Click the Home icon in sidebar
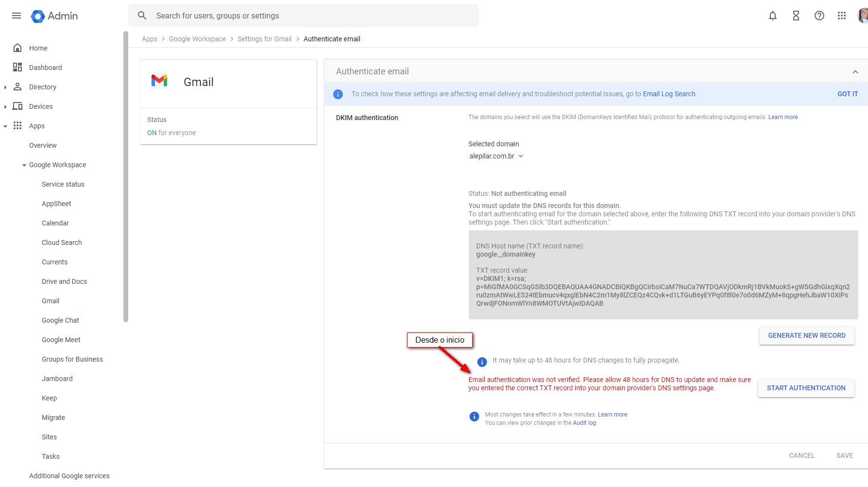This screenshot has height=487, width=868. tap(17, 48)
